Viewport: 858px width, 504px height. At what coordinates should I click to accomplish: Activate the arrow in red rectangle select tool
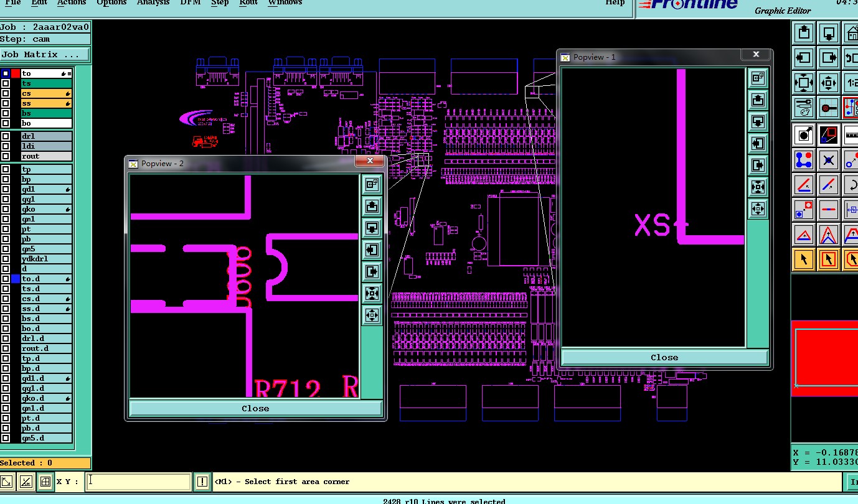(828, 259)
